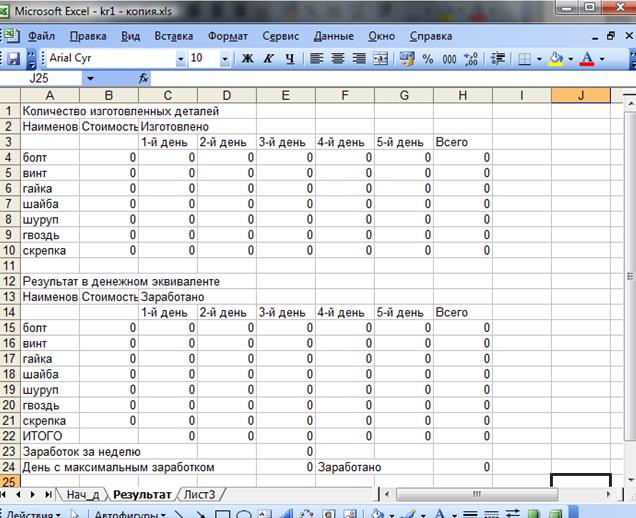Toggle italic formatting (К)
Viewport: 636px width, 518px height.
click(x=268, y=59)
